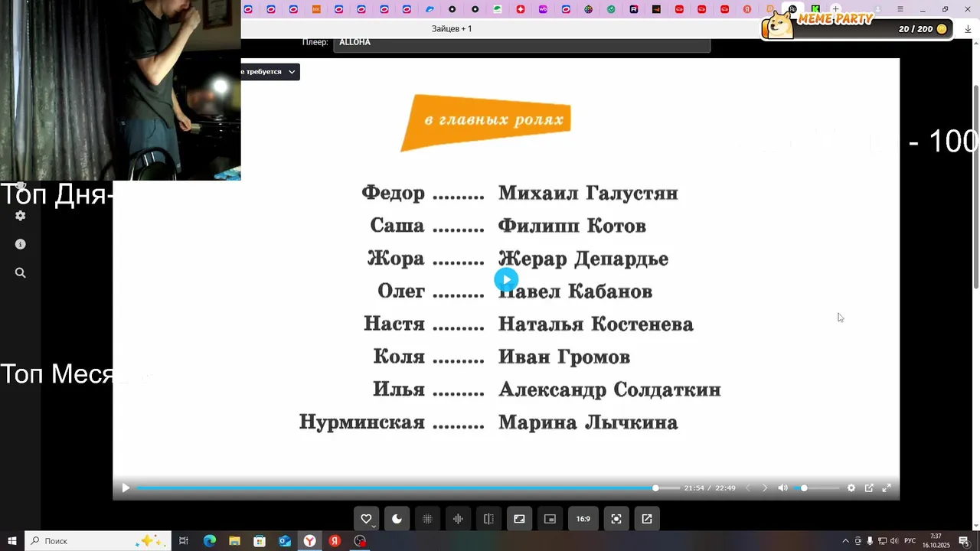Enable picture-in-picture mode button
980x551 pixels.
pyautogui.click(x=550, y=519)
